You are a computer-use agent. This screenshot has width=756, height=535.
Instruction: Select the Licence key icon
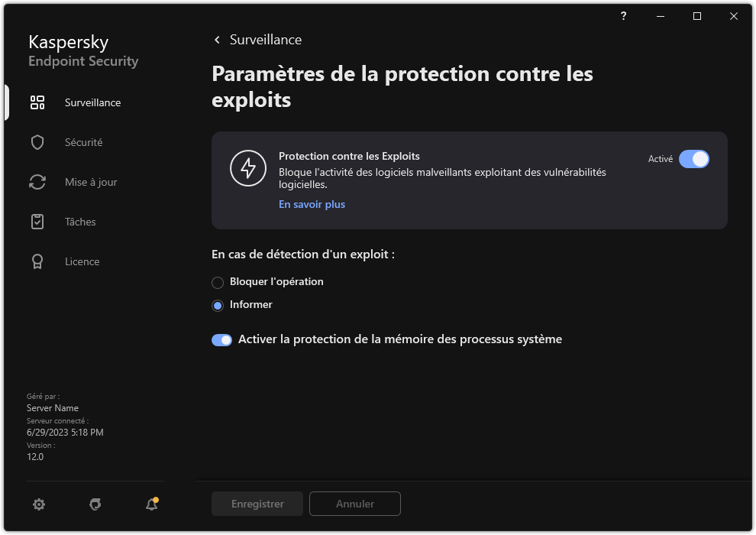[x=37, y=261]
